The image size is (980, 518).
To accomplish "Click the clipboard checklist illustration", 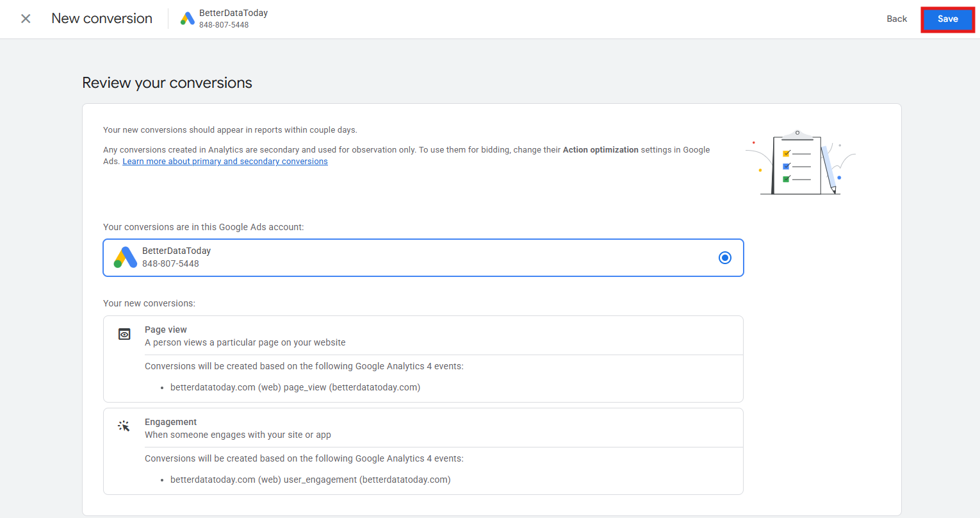I will tap(801, 162).
